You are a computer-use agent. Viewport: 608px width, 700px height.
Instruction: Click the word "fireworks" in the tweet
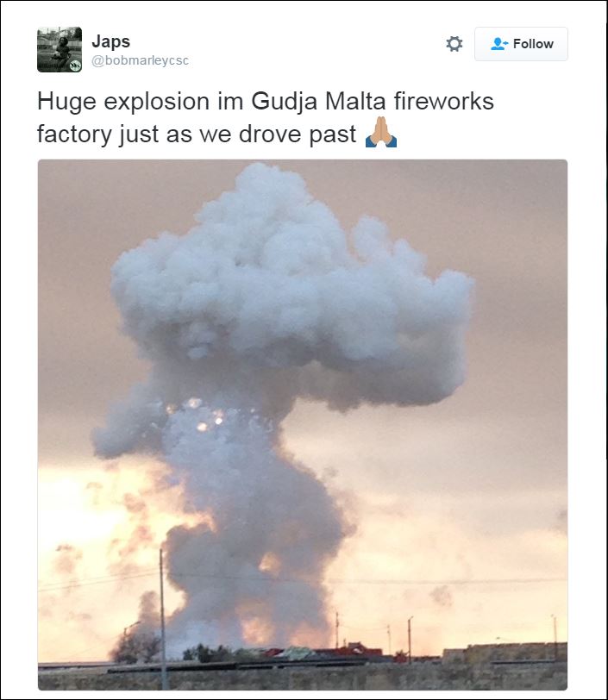point(443,102)
